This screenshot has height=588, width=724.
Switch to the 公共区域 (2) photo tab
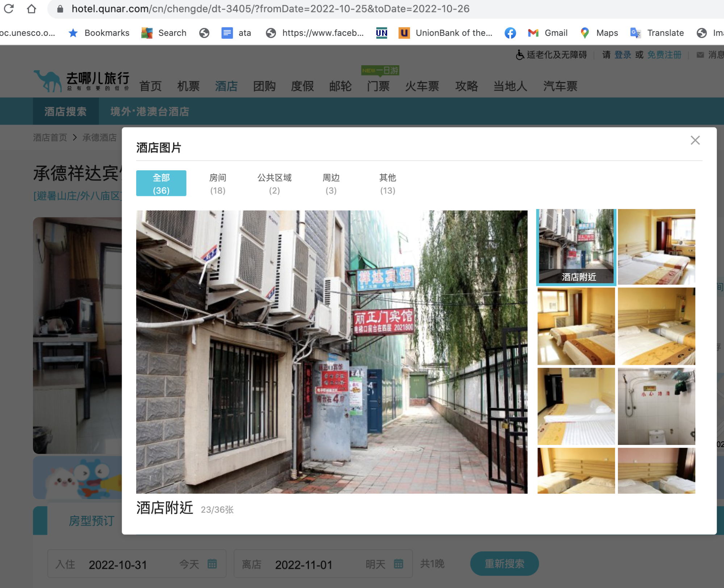pyautogui.click(x=274, y=183)
